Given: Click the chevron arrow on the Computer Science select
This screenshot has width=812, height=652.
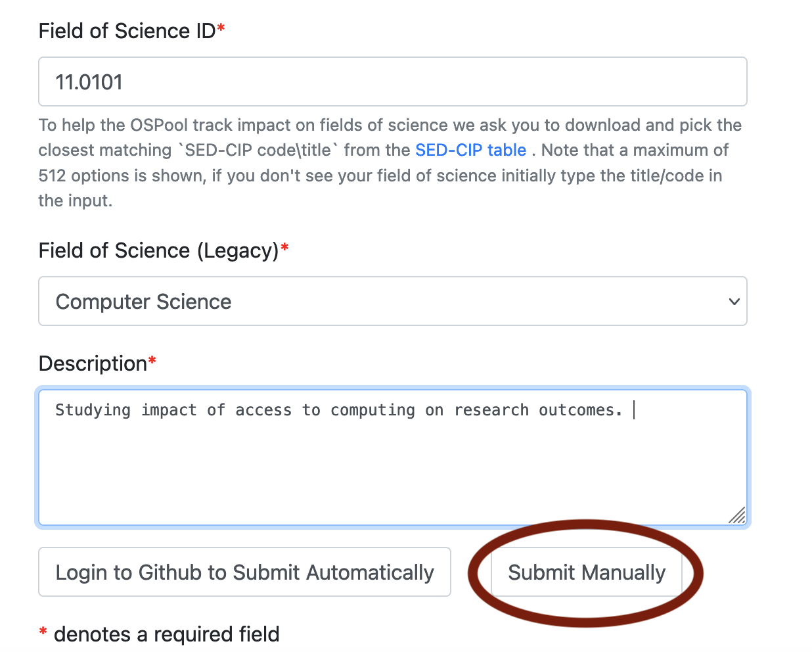Looking at the screenshot, I should click(734, 302).
